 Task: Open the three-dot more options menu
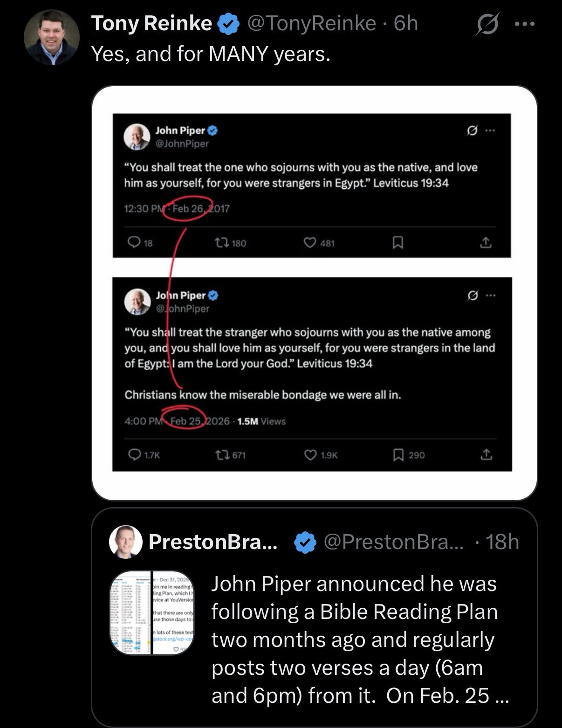coord(525,24)
